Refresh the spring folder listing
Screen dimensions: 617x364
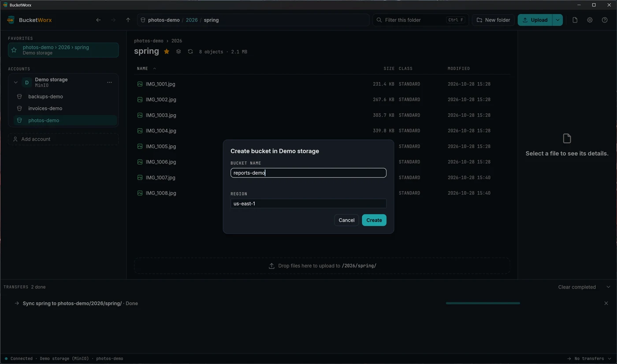[x=190, y=52]
